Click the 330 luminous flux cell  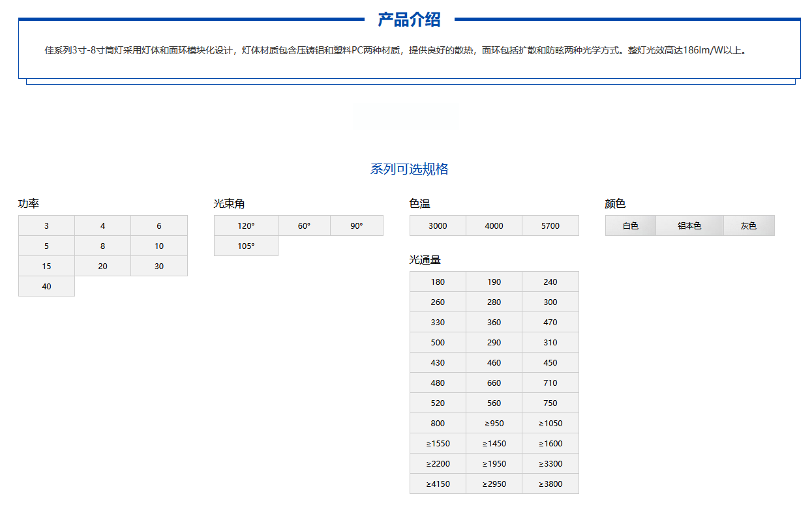(438, 322)
